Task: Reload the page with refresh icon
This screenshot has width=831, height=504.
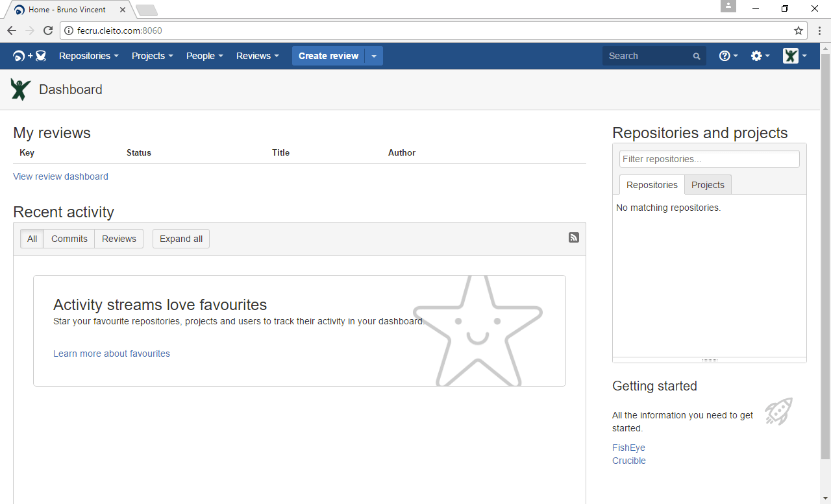Action: 48,30
